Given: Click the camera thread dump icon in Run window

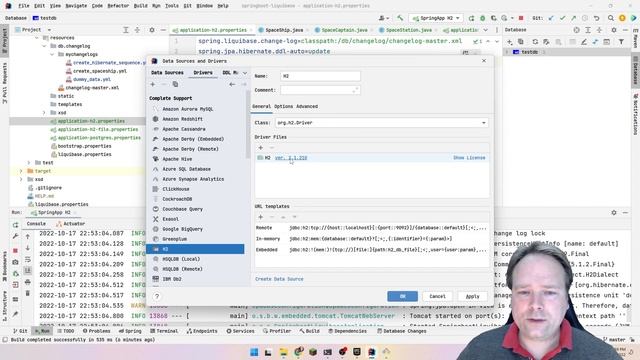Looking at the screenshot, I should coord(16,262).
